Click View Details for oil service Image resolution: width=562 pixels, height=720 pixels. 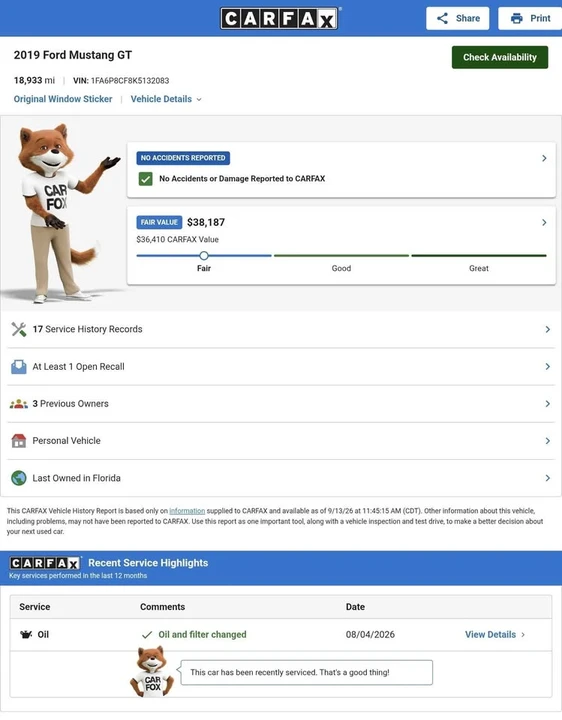coord(495,635)
